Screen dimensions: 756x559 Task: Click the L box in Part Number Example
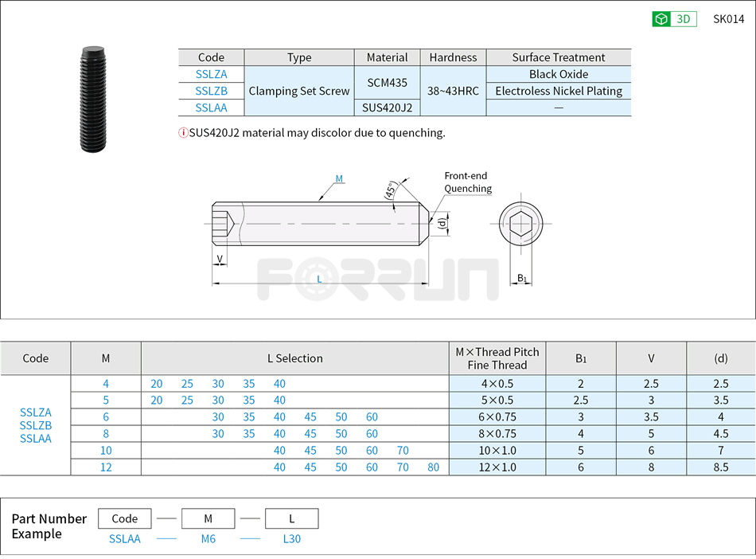click(291, 518)
